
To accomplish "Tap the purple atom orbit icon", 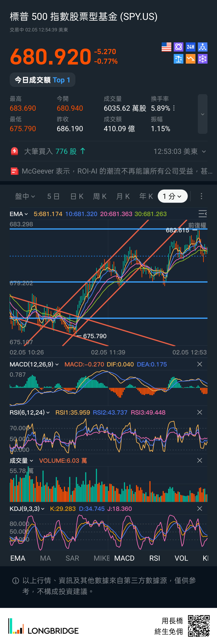I will click(178, 47).
